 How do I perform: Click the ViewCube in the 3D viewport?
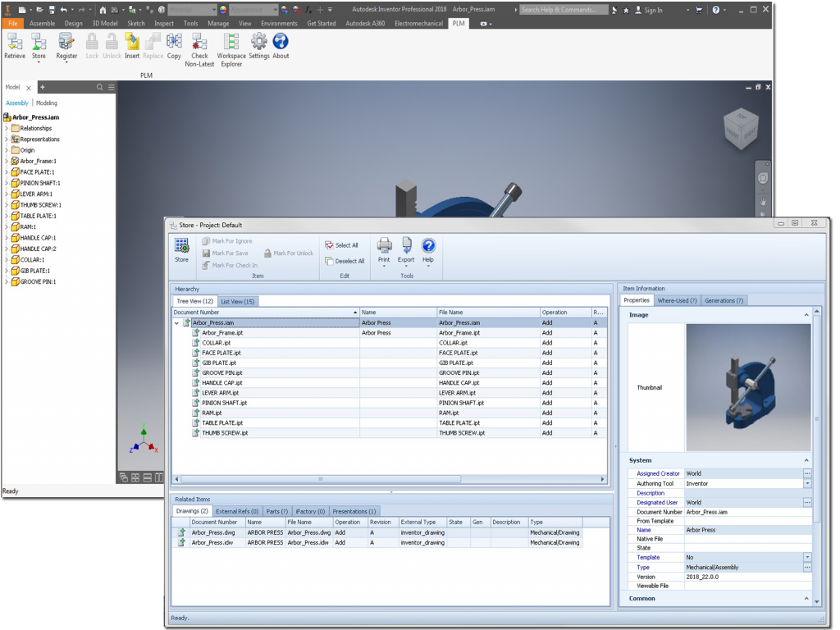(x=741, y=128)
